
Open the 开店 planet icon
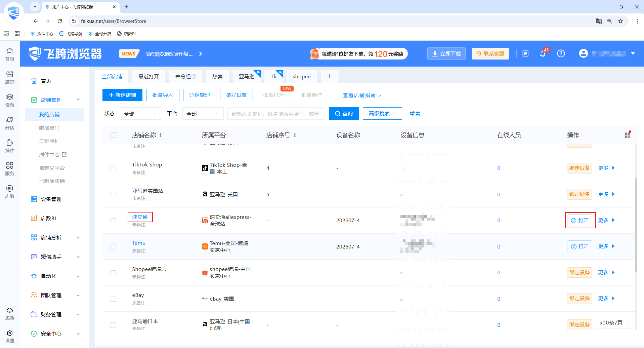10,123
